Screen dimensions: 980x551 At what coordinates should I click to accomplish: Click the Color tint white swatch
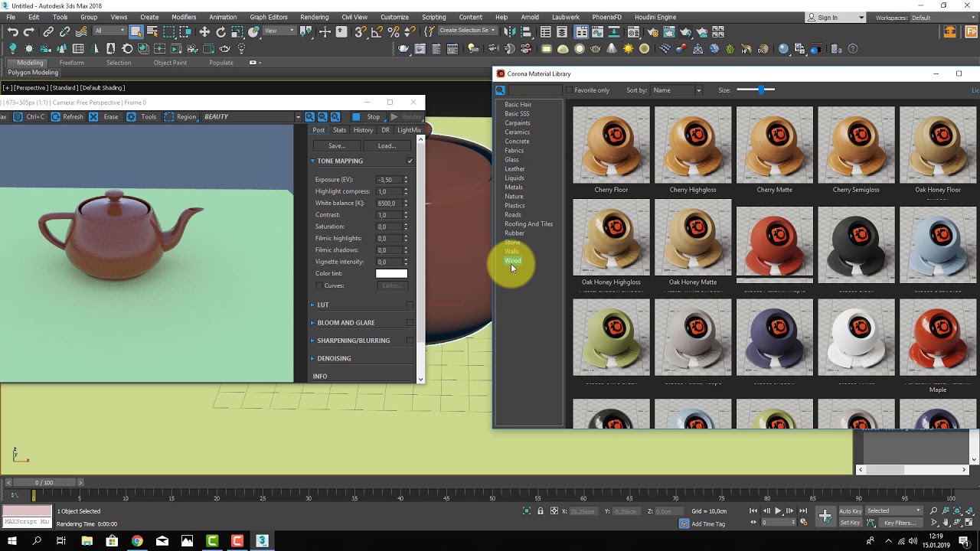391,273
